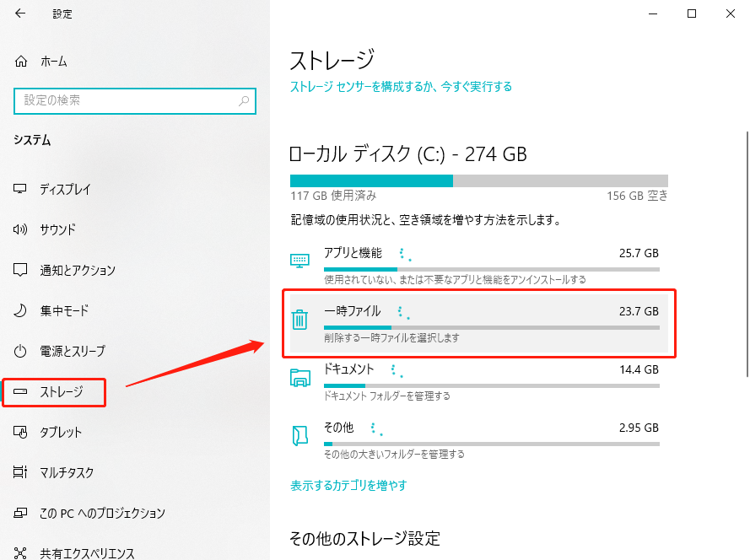Click 表示するカテゴリを増やす link
Image resolution: width=750 pixels, height=560 pixels.
click(348, 486)
